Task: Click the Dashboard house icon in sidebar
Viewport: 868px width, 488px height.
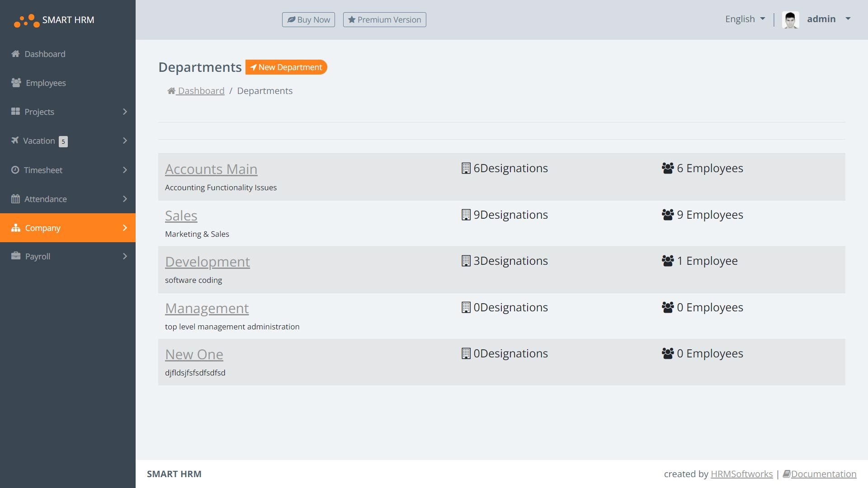Action: tap(15, 54)
